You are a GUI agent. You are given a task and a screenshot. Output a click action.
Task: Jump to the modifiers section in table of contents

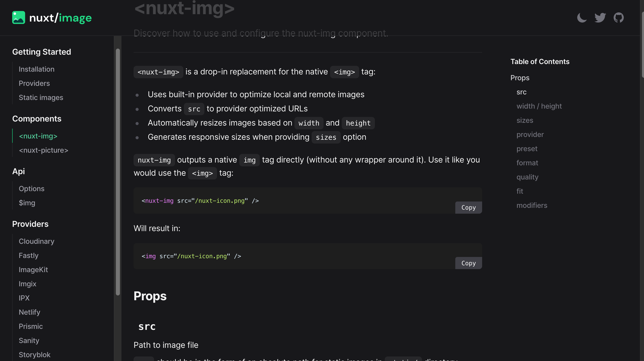point(532,205)
